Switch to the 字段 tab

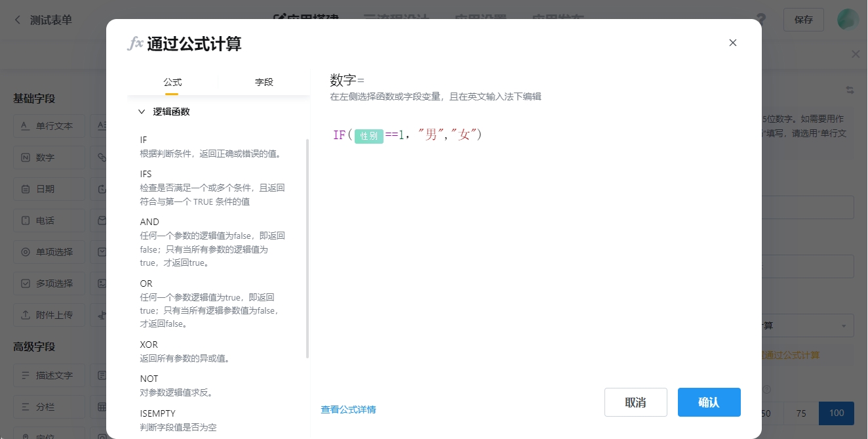[x=264, y=82]
